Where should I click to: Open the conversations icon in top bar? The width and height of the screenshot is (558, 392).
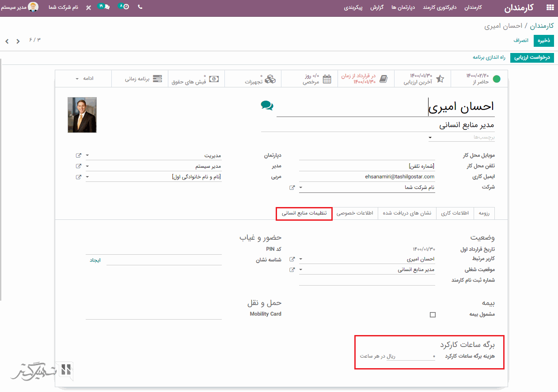coord(104,7)
